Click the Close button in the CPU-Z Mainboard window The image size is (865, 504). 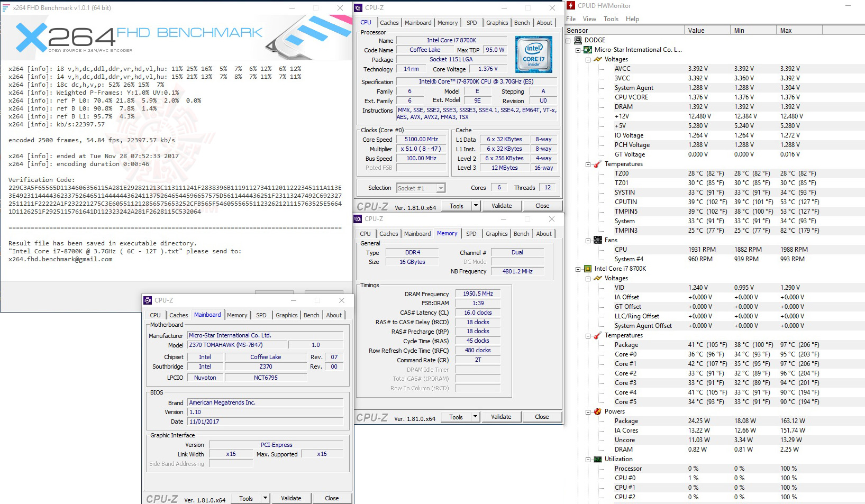[x=332, y=498]
